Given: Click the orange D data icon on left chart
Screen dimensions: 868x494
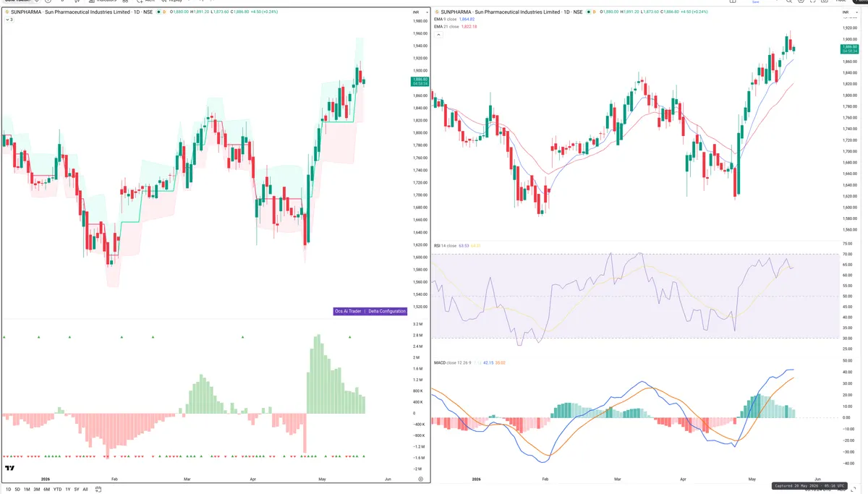Looking at the screenshot, I should (165, 12).
